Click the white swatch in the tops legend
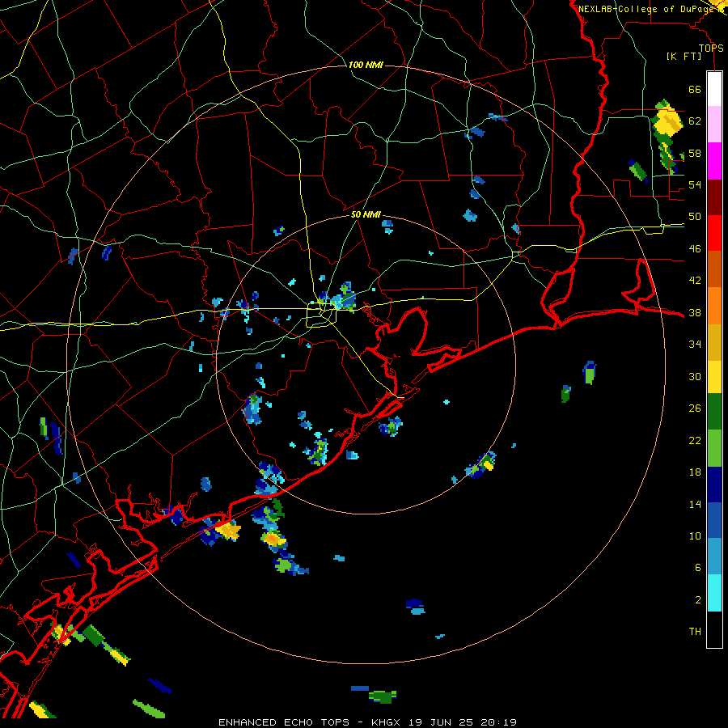728x728 pixels. (714, 89)
